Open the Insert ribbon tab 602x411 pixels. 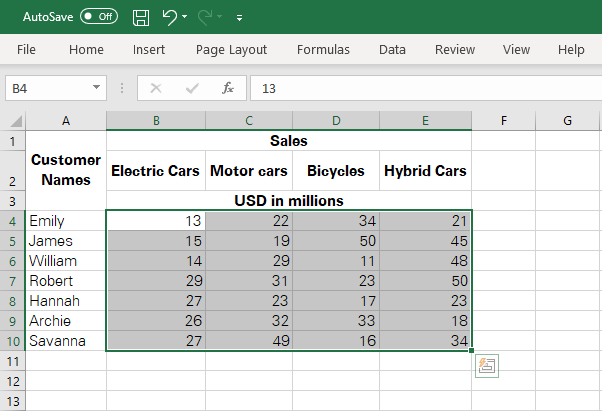pos(149,50)
